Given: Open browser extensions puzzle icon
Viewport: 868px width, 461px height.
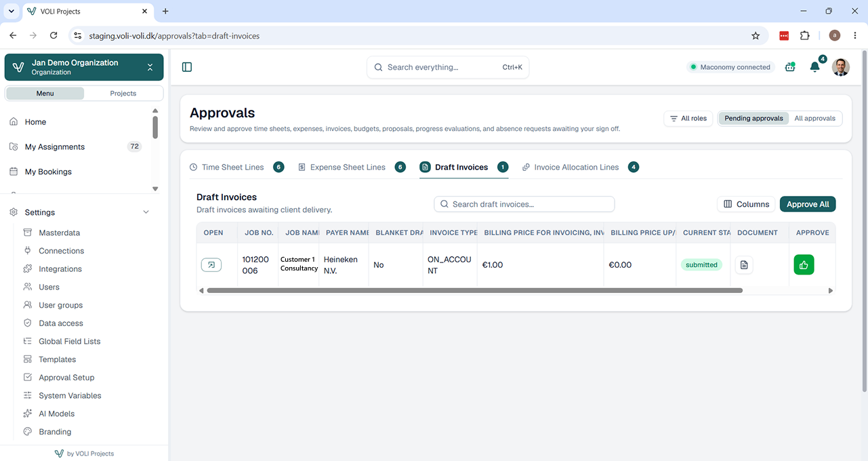Looking at the screenshot, I should [805, 36].
